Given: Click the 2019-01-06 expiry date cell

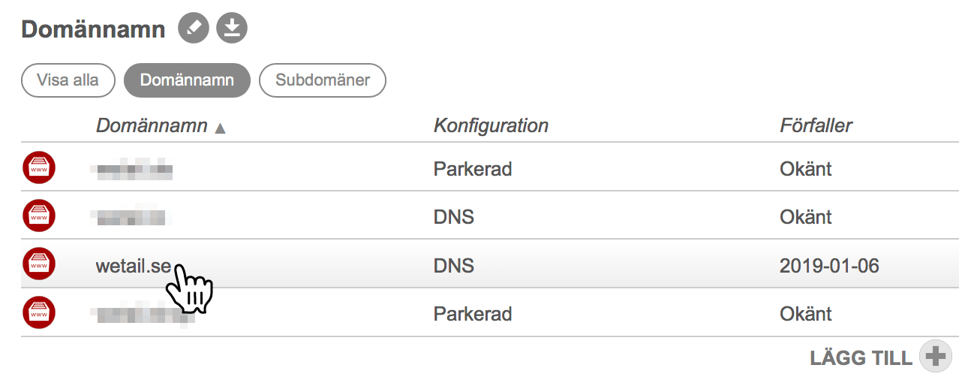Looking at the screenshot, I should 829,265.
